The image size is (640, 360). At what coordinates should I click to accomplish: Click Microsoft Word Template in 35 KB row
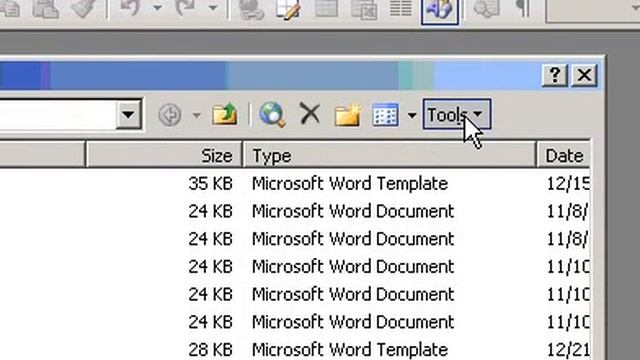350,184
